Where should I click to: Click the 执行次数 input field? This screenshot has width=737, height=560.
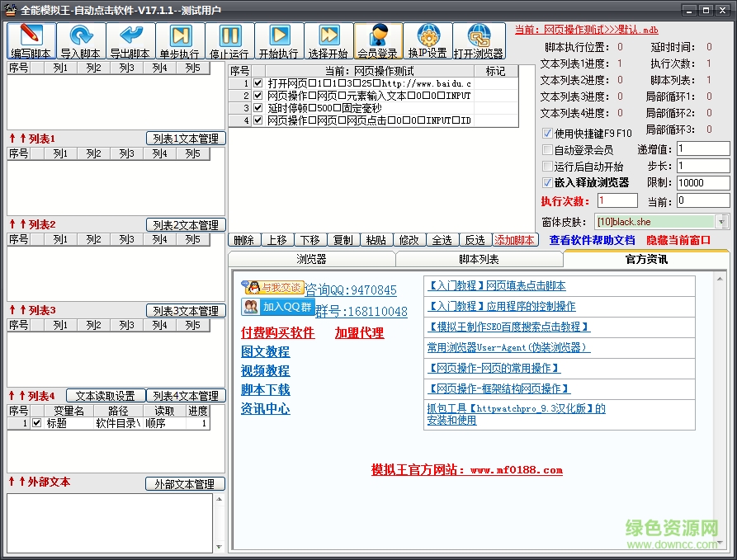(x=617, y=200)
